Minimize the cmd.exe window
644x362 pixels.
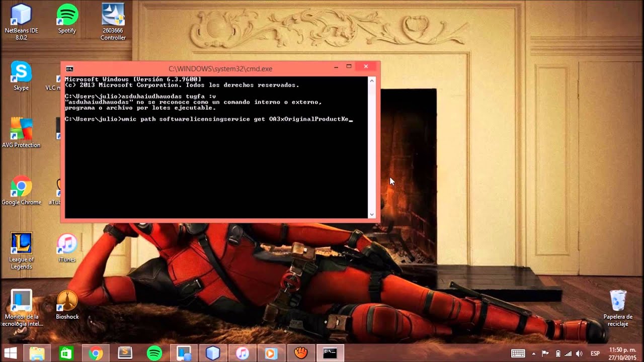coord(336,66)
